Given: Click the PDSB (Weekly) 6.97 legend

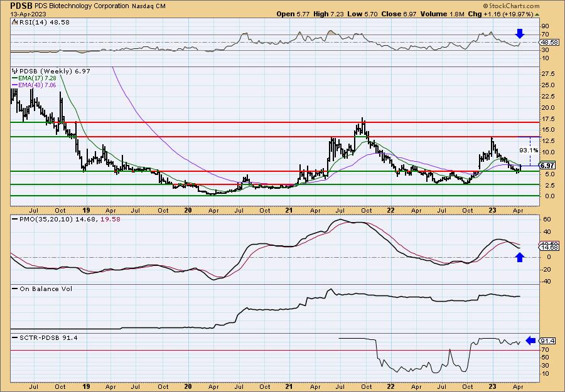Looking at the screenshot, I should coord(55,72).
